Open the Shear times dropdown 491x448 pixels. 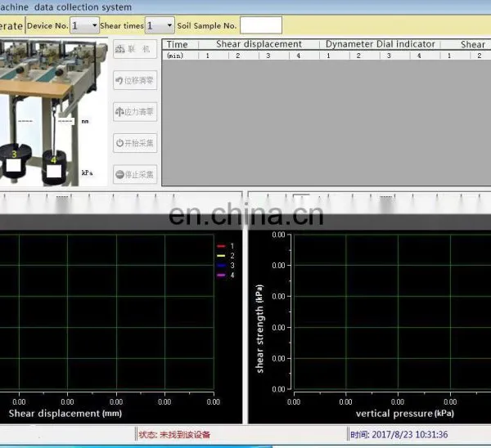tap(160, 25)
